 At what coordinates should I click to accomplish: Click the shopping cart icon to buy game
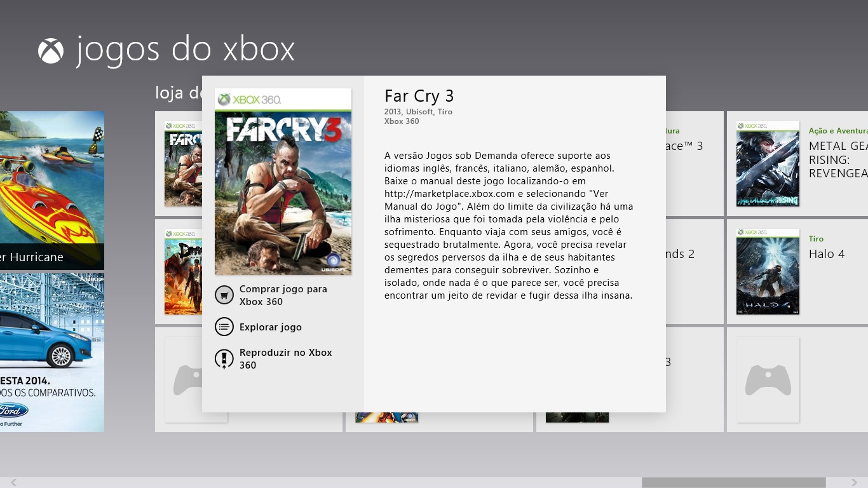point(224,295)
